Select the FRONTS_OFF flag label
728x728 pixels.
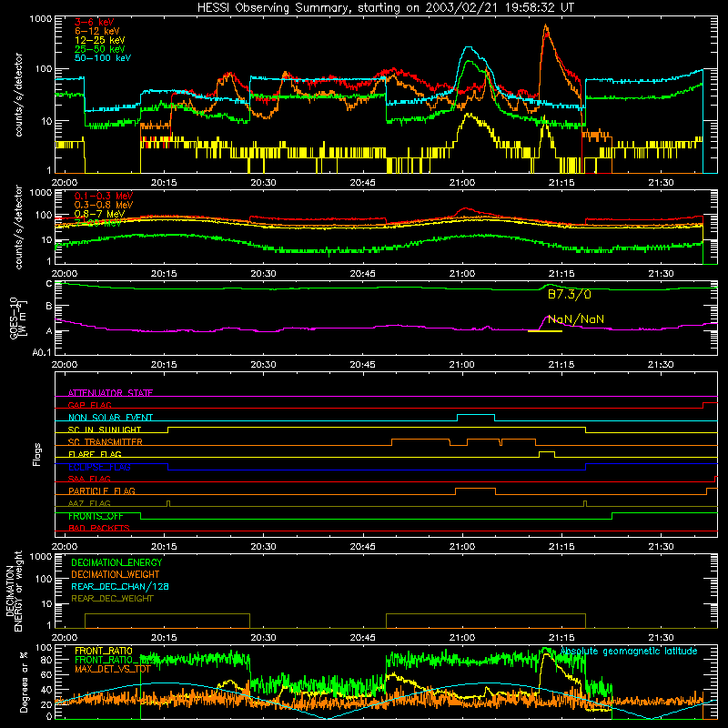96,516
